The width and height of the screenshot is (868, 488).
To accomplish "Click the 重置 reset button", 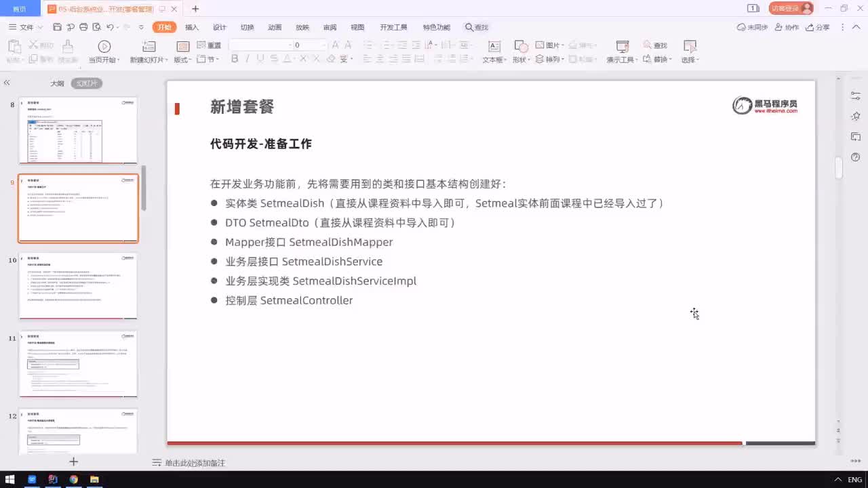I will pos(209,45).
